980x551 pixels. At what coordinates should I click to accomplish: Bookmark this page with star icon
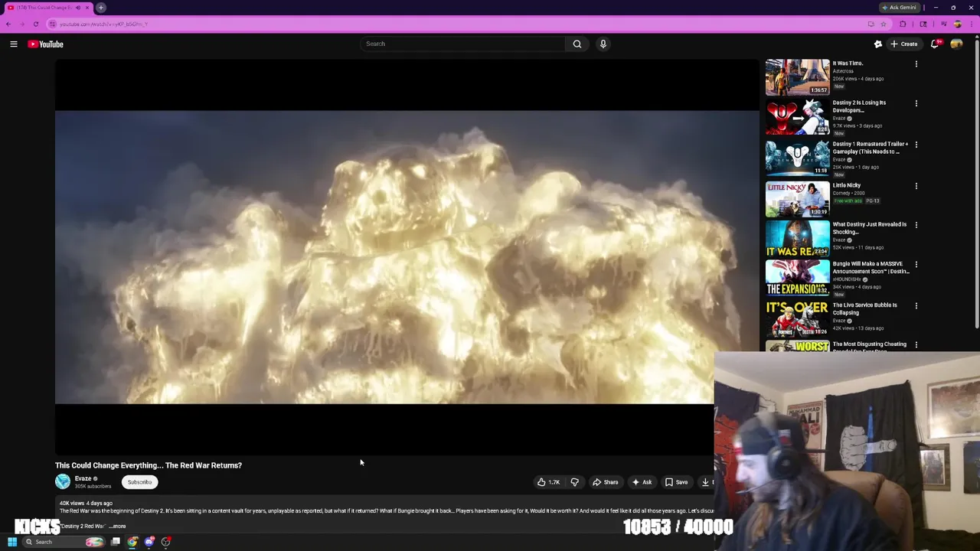tap(884, 24)
